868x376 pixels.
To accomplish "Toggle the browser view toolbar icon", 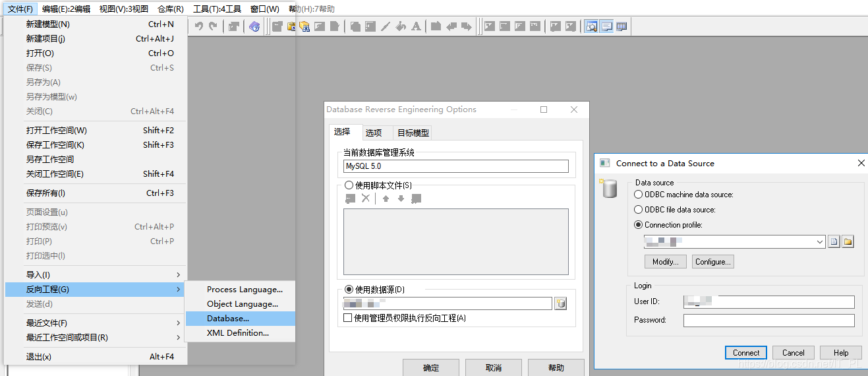I will point(591,26).
